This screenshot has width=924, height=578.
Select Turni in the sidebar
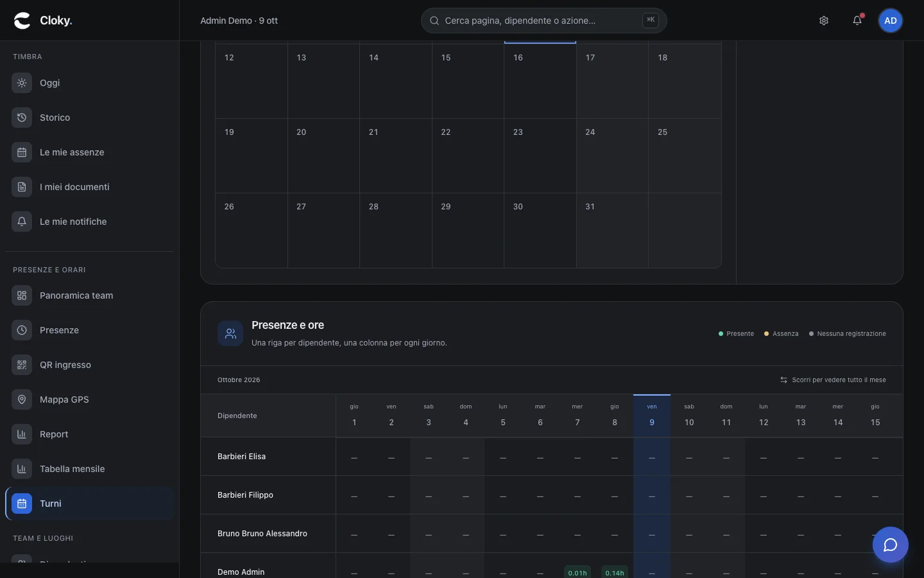coord(90,504)
